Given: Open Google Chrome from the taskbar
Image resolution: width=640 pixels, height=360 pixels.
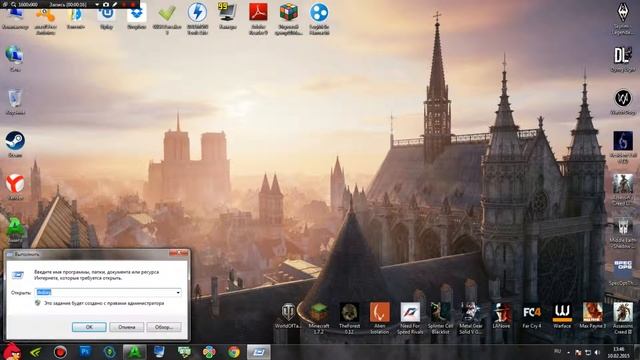Looking at the screenshot, I should click(234, 352).
